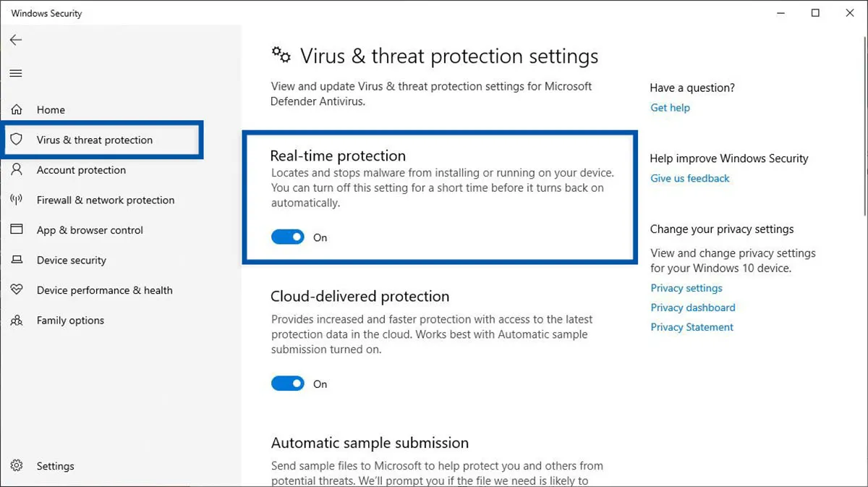Screen dimensions: 868x487
Task: Click the App & browser control window icon
Action: (x=17, y=230)
